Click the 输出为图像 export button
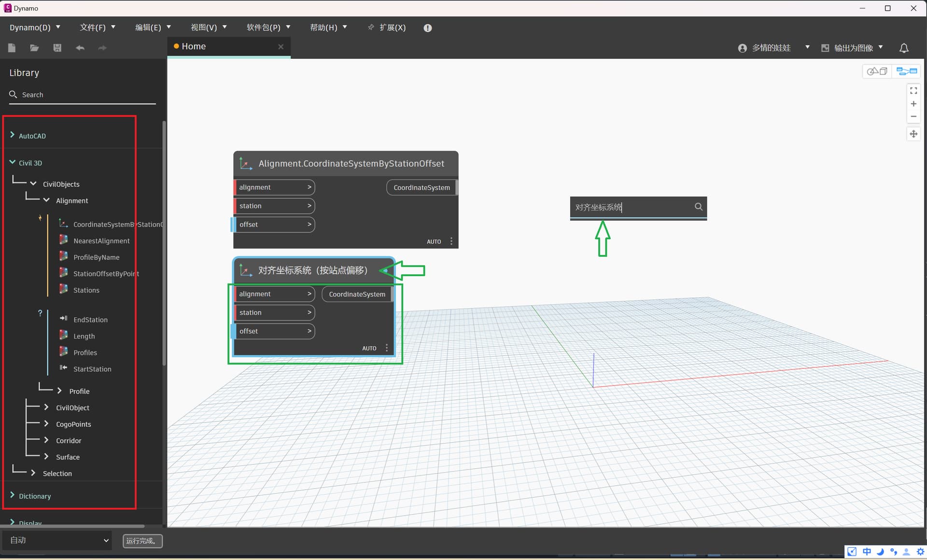The image size is (927, 560). coord(853,48)
